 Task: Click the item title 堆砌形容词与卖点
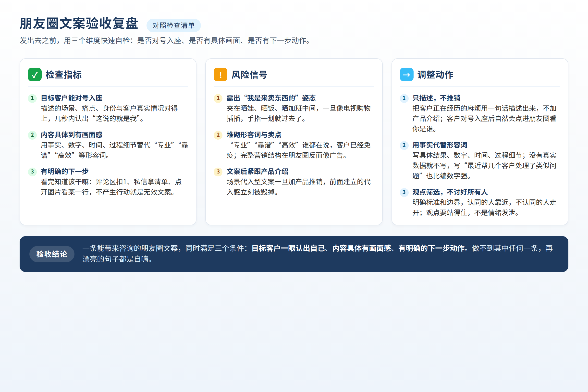[254, 135]
